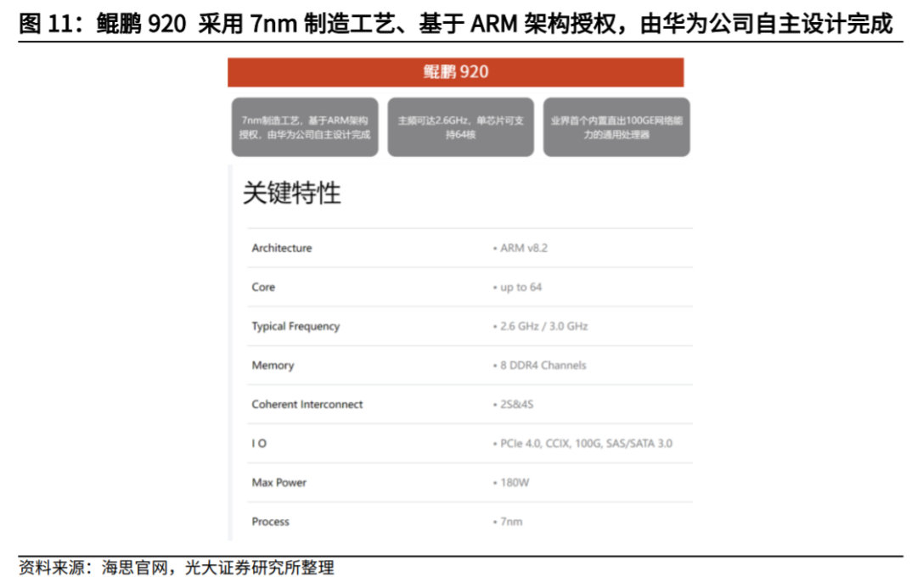Click the Typical Frequency label
Screen dimensions: 917x588
295,326
